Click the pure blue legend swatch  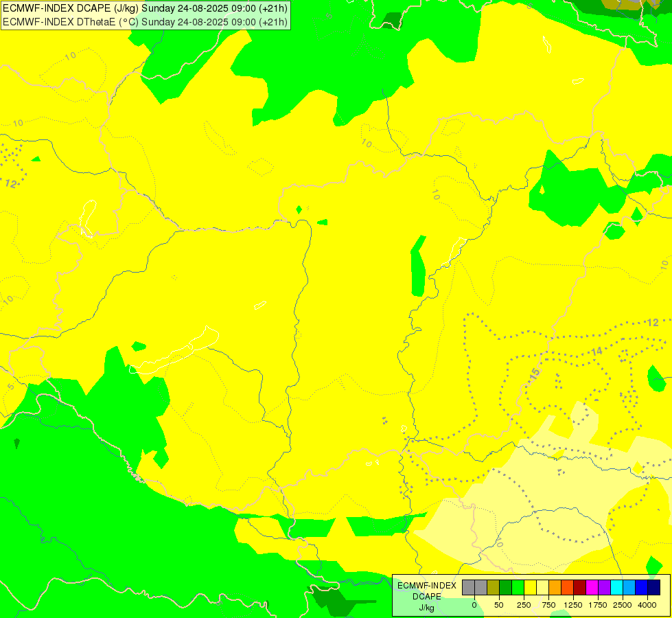click(x=642, y=588)
